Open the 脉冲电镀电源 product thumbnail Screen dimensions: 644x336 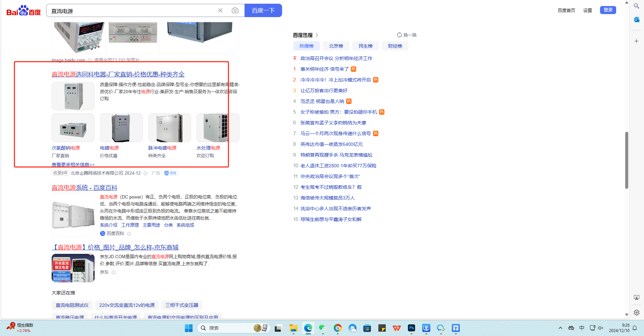[x=170, y=128]
